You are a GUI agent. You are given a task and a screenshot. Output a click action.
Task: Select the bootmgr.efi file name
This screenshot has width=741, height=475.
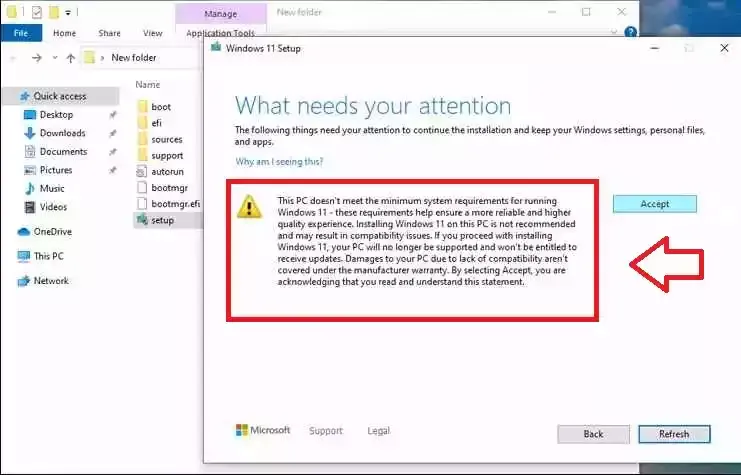pyautogui.click(x=175, y=204)
